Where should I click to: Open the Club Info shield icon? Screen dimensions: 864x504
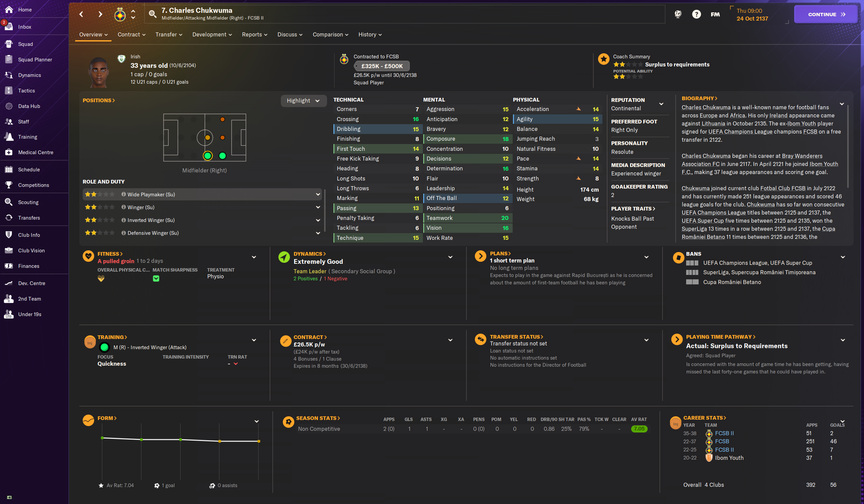(9, 235)
